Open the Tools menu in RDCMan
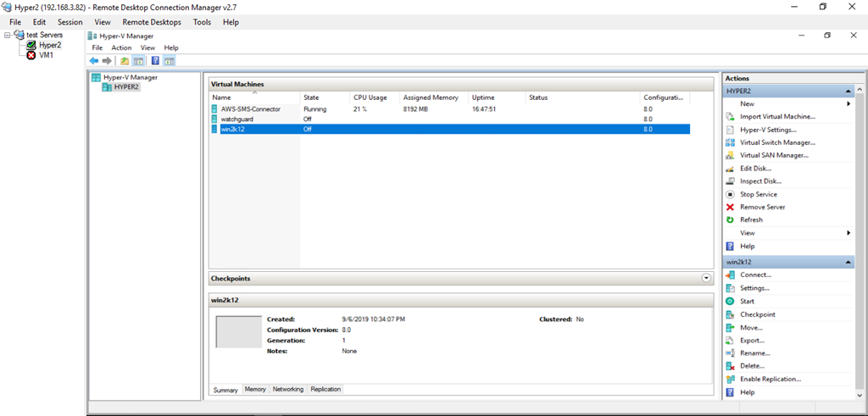Screen dimensions: 868x416 click(x=202, y=22)
